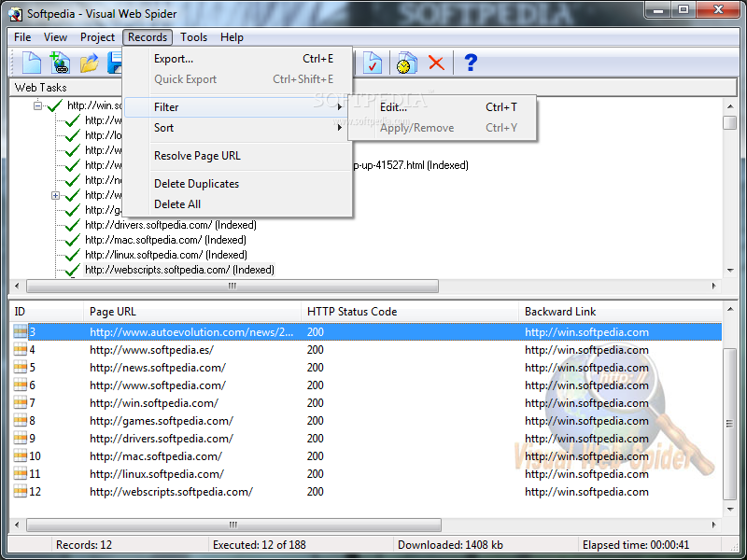The image size is (747, 560).
Task: Click the records table horizontal scroll left arrow
Action: click(17, 525)
